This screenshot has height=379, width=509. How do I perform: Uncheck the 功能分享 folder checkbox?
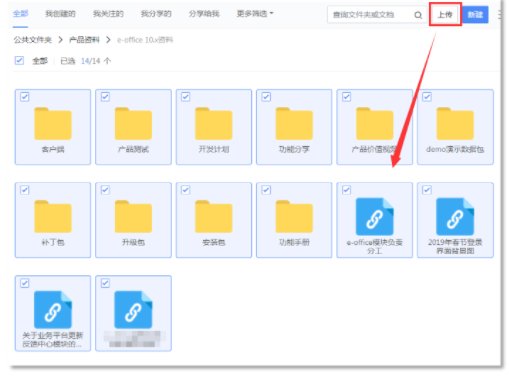coord(266,97)
